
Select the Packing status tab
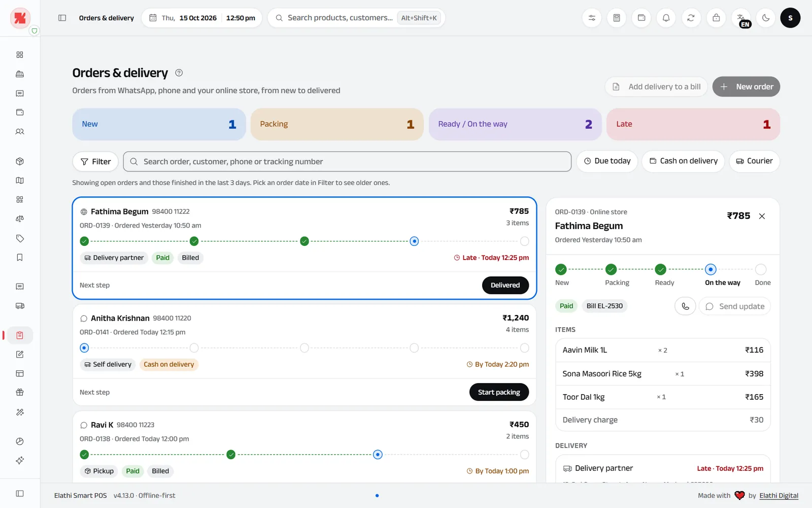(337, 124)
